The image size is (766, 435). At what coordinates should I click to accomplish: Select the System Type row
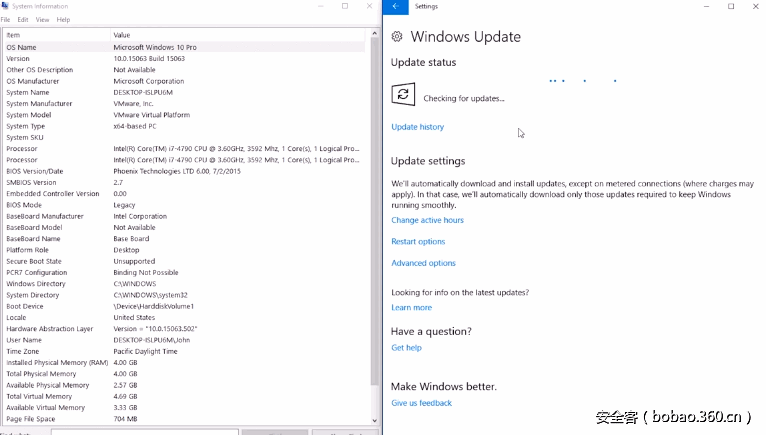(185, 126)
